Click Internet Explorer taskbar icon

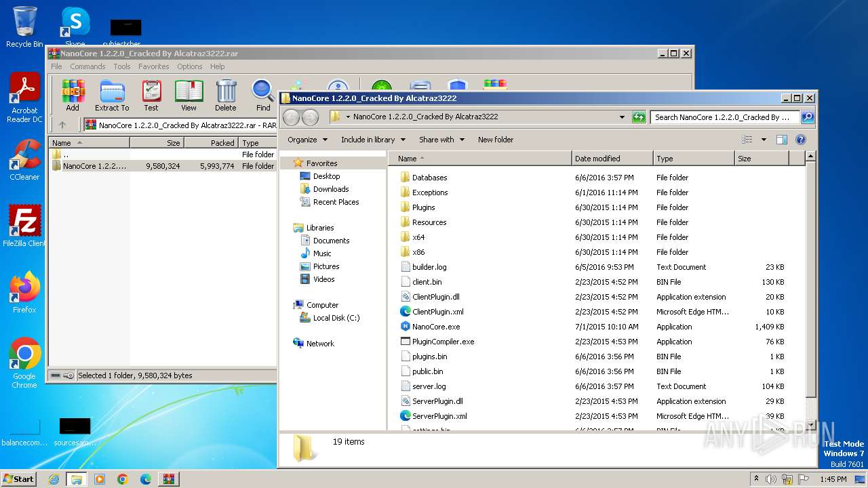[54, 479]
